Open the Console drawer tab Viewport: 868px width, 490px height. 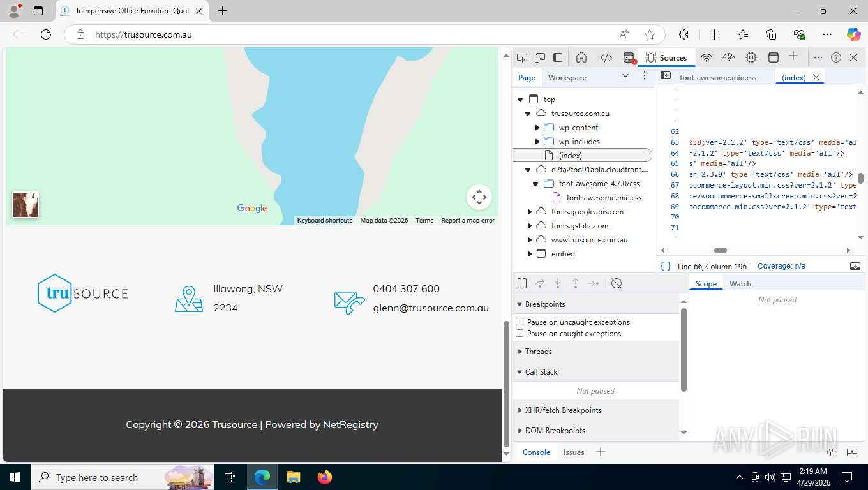[x=536, y=452]
